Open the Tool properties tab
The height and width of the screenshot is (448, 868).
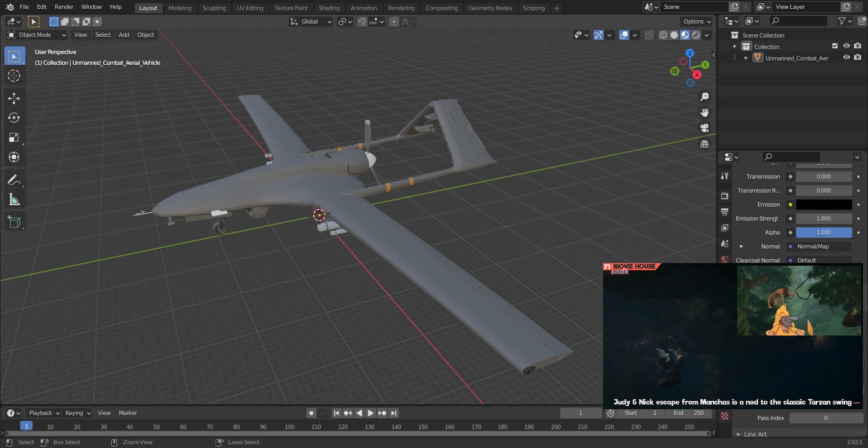724,176
